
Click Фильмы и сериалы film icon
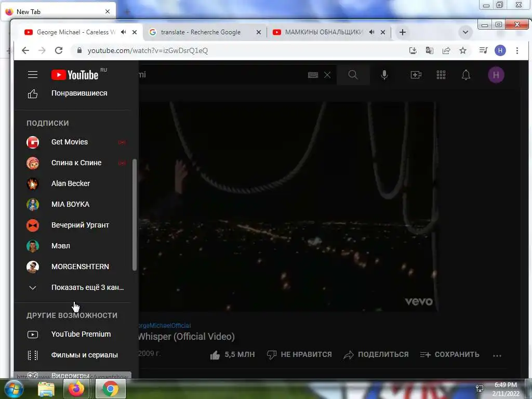point(33,355)
